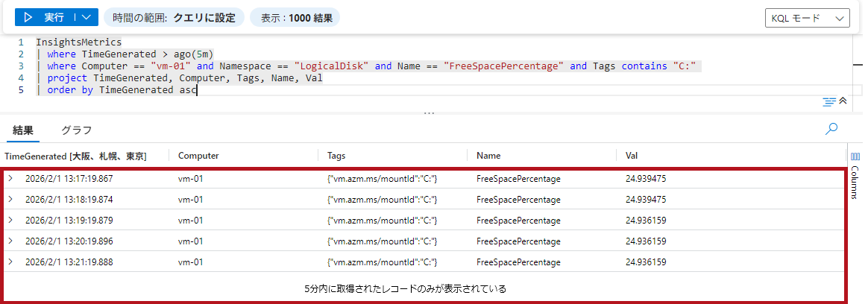Expand the 13:20:19.896 result row
This screenshot has width=868, height=304.
click(x=10, y=241)
